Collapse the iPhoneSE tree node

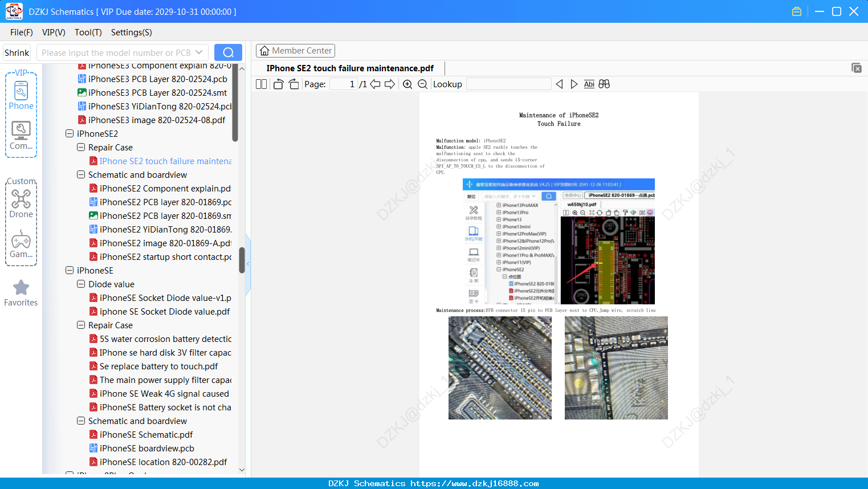[70, 271]
